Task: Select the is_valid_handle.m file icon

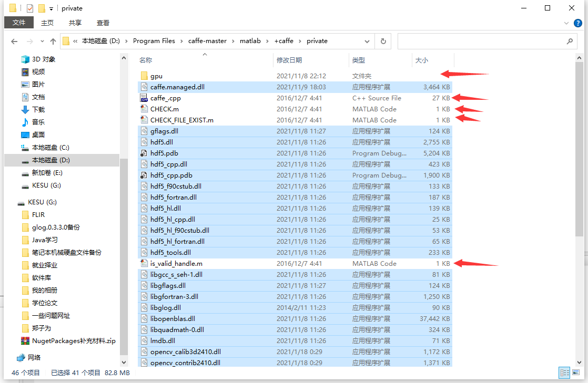Action: tap(144, 263)
